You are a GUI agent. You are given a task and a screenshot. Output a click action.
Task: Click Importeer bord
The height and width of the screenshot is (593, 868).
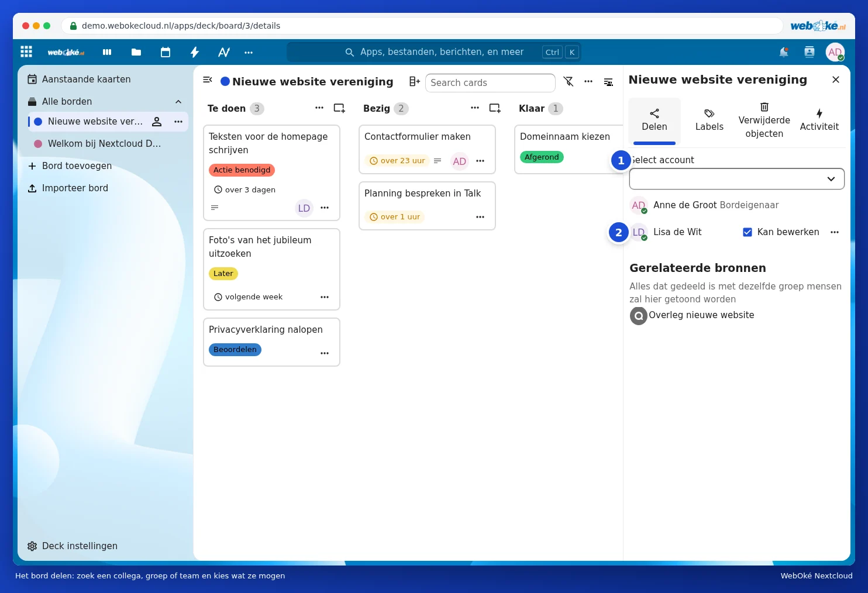(x=105, y=188)
